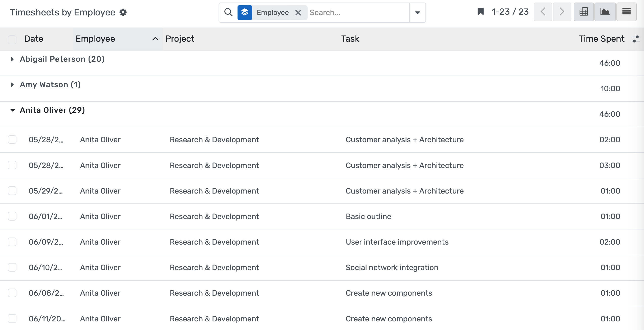644x330 pixels.
Task: Switch to the list view
Action: coord(627,12)
